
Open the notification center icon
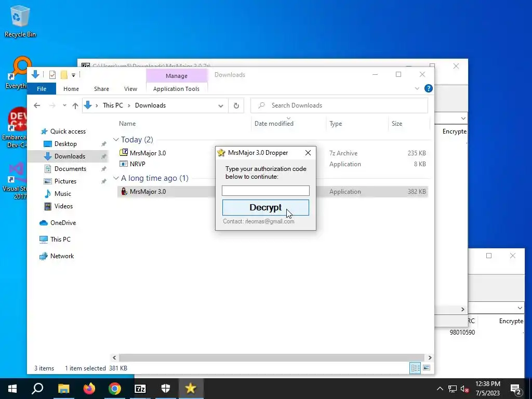click(516, 390)
